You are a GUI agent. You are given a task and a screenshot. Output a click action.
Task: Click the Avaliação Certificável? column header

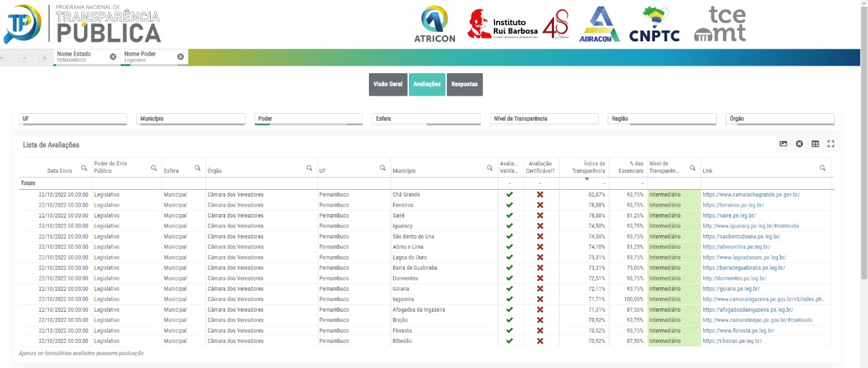540,167
